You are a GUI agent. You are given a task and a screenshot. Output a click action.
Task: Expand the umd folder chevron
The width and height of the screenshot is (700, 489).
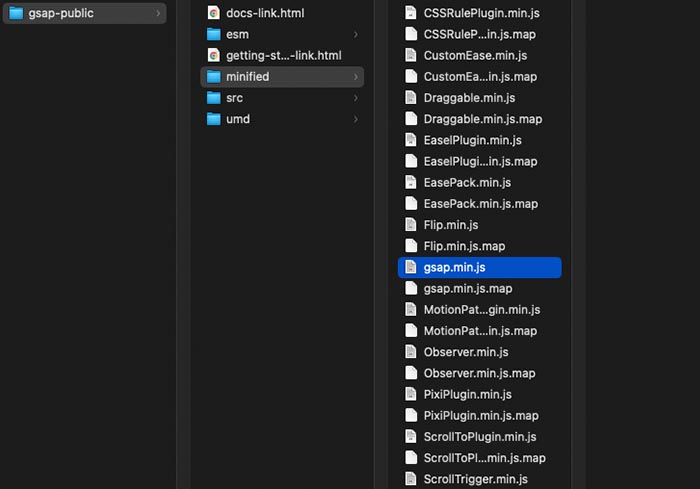356,119
